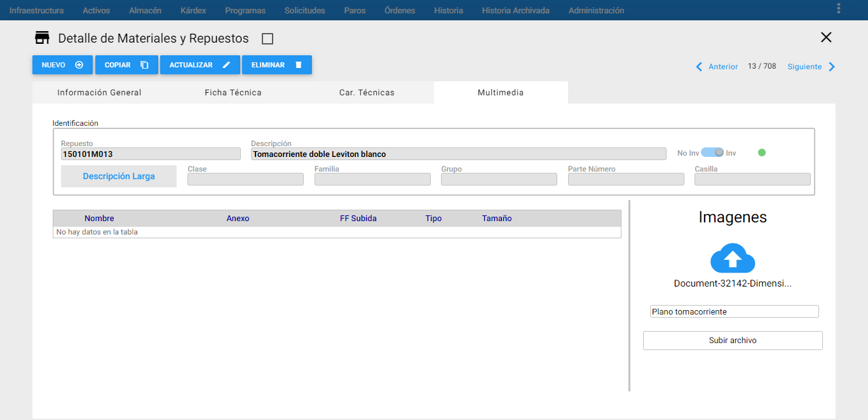Screen dimensions: 868x420
Task: Click the right chevron beside Siguiente
Action: (x=832, y=67)
